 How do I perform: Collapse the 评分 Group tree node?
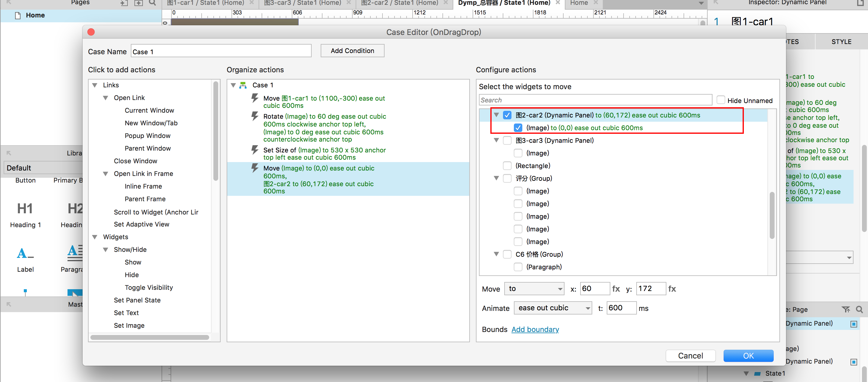pyautogui.click(x=496, y=178)
